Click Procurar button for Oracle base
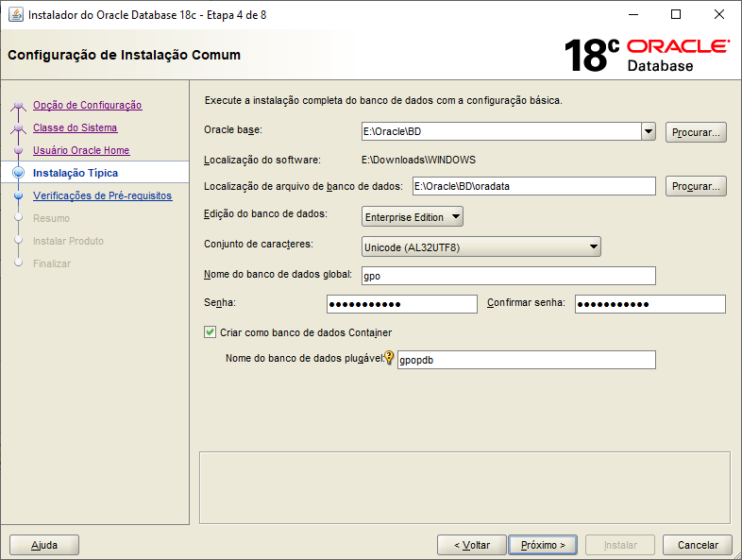The height and width of the screenshot is (560, 742). point(696,132)
